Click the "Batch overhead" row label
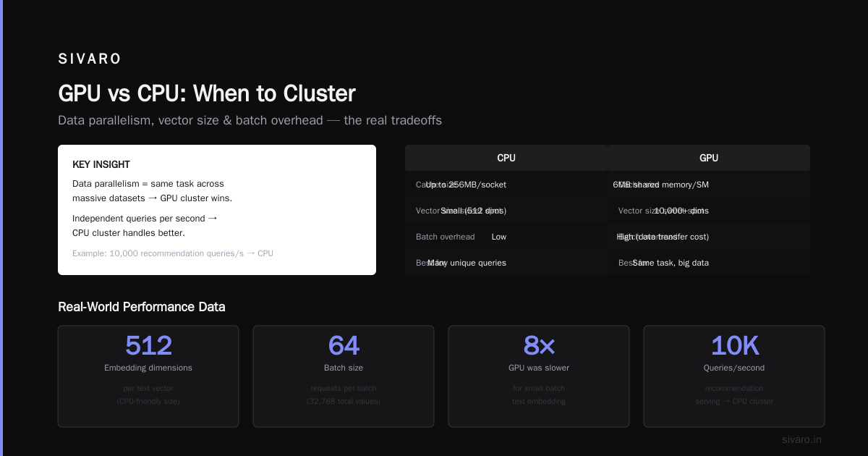This screenshot has width=868, height=456. tap(446, 237)
